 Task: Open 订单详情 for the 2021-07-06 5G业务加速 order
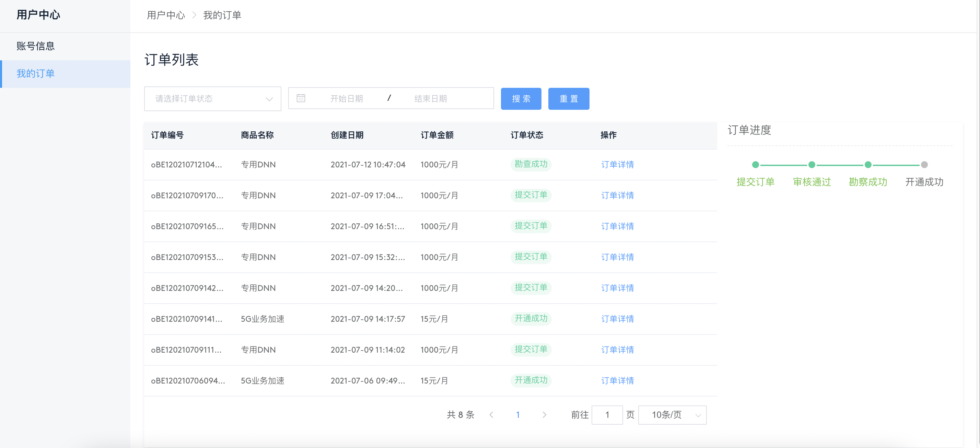(x=617, y=381)
